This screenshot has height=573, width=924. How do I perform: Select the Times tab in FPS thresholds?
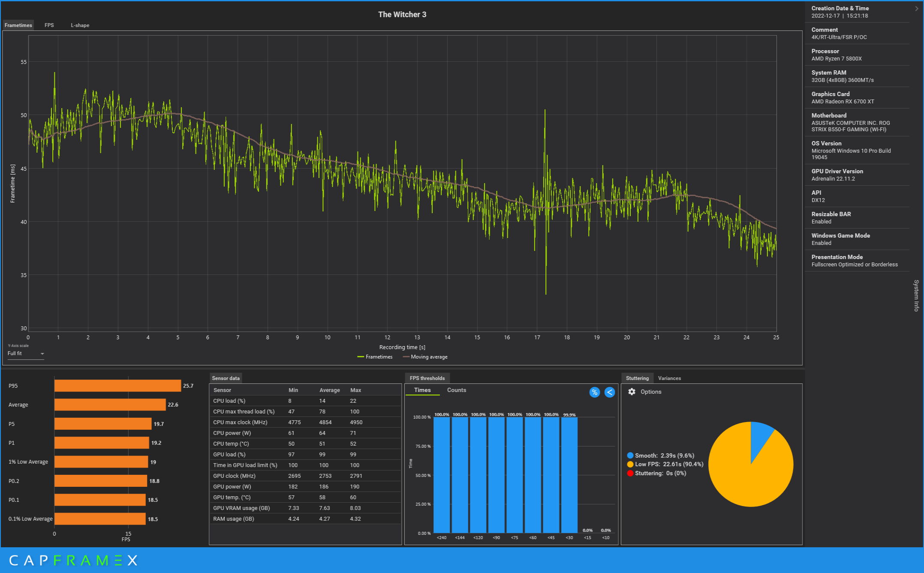pyautogui.click(x=422, y=390)
